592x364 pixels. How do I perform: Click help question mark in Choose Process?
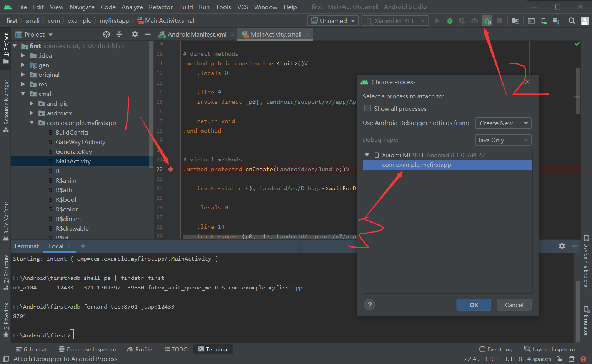coord(369,305)
